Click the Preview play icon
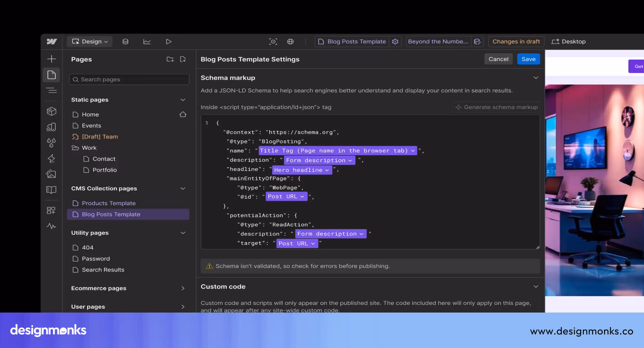The height and width of the screenshot is (348, 644). pos(168,42)
